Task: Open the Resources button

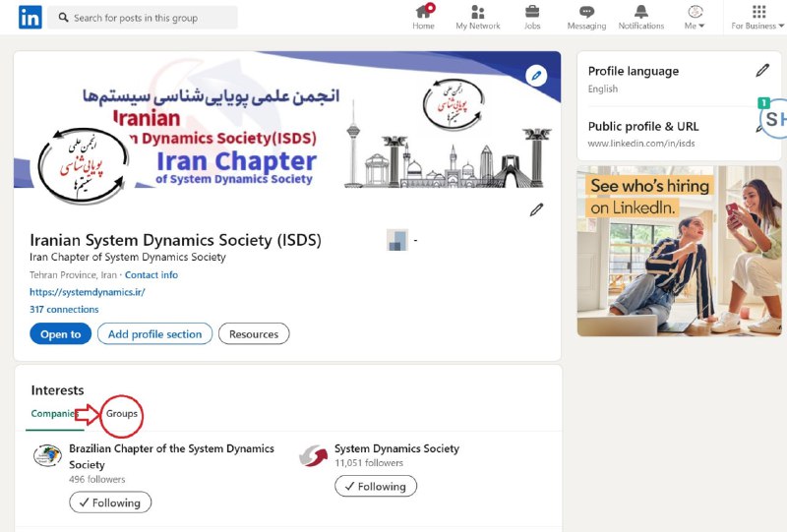Action: pyautogui.click(x=254, y=334)
